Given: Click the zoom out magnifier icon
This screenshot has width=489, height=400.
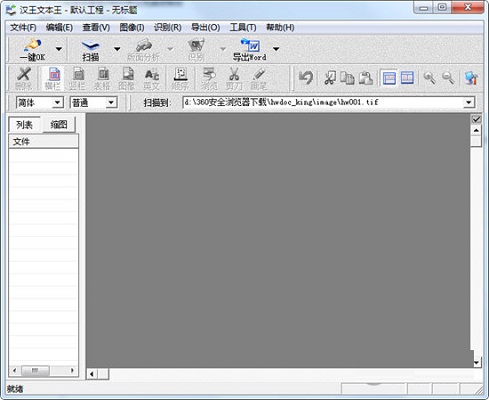Looking at the screenshot, I should [x=448, y=78].
